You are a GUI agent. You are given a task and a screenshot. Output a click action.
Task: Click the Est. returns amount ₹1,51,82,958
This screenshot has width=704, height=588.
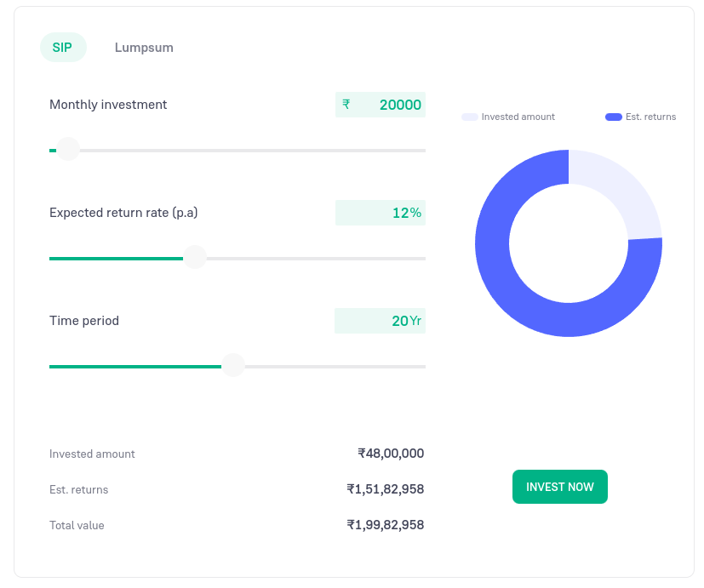click(385, 489)
